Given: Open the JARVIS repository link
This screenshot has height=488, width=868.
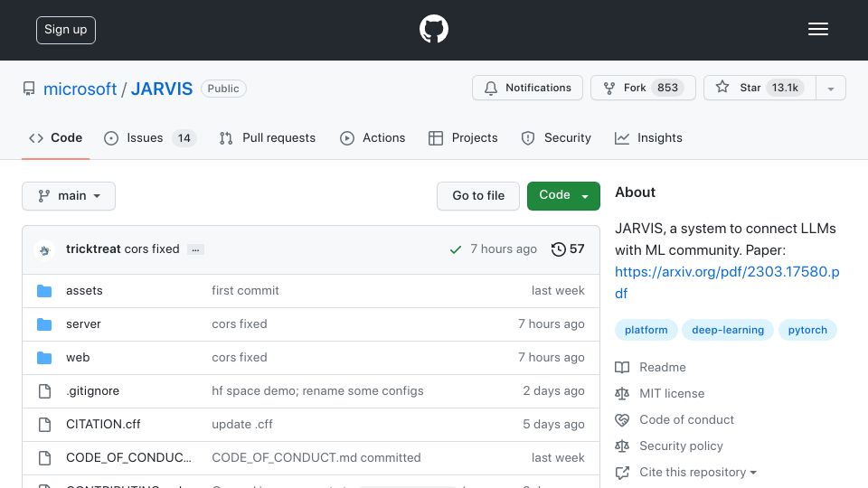Looking at the screenshot, I should 162,89.
